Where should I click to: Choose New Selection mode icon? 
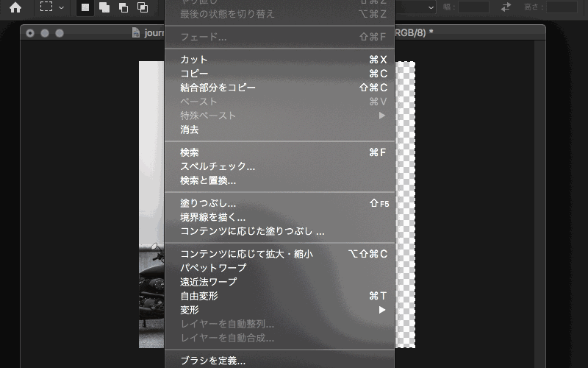click(85, 7)
